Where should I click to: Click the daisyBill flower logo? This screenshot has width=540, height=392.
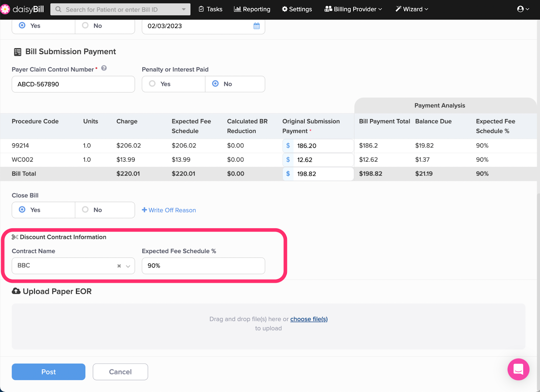point(5,9)
